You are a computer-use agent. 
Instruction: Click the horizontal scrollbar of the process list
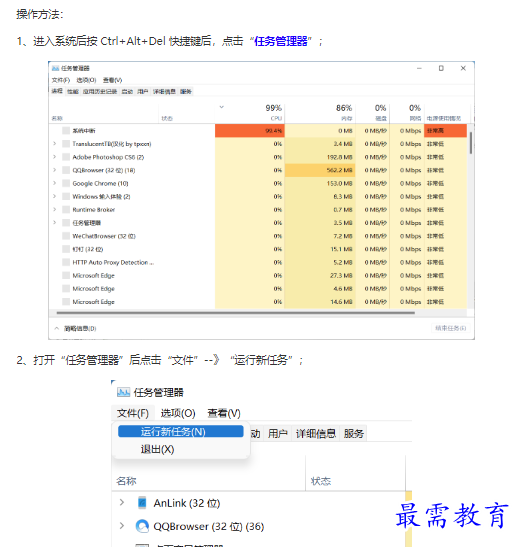[x=235, y=313]
